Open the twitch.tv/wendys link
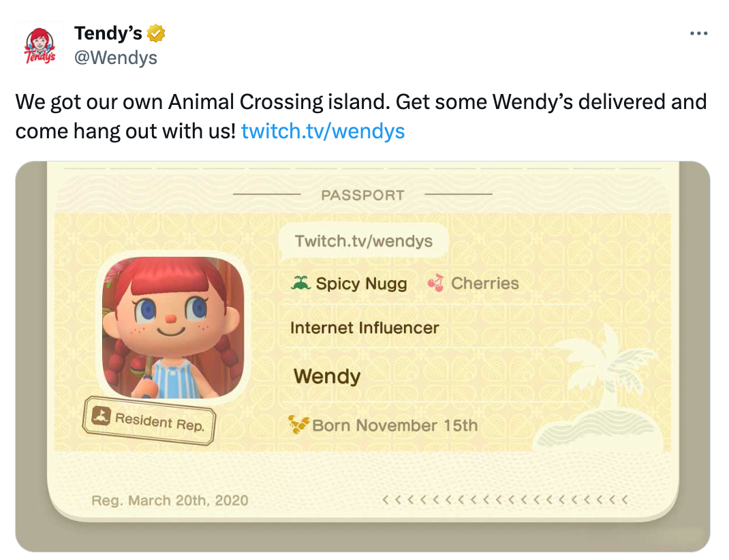 pyautogui.click(x=324, y=131)
